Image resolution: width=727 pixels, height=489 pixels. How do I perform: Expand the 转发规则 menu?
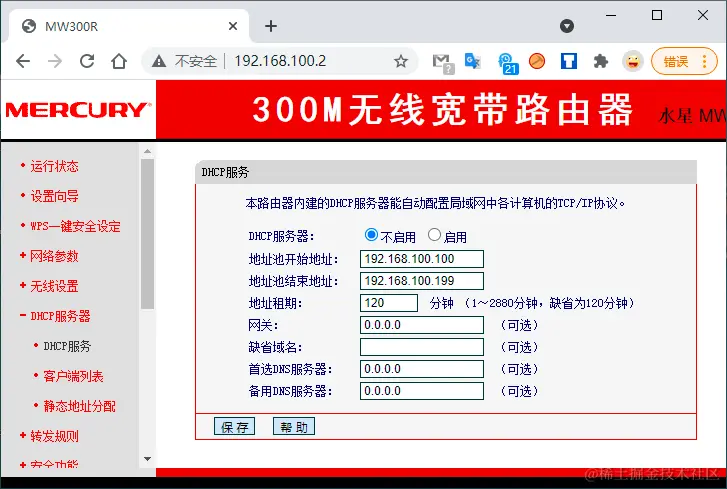pyautogui.click(x=54, y=436)
